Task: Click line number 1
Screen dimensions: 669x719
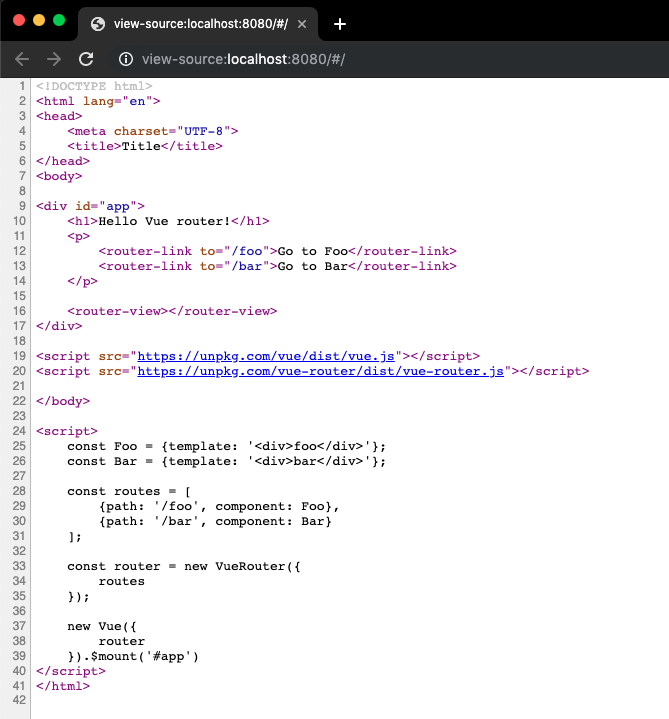Action: (x=22, y=86)
